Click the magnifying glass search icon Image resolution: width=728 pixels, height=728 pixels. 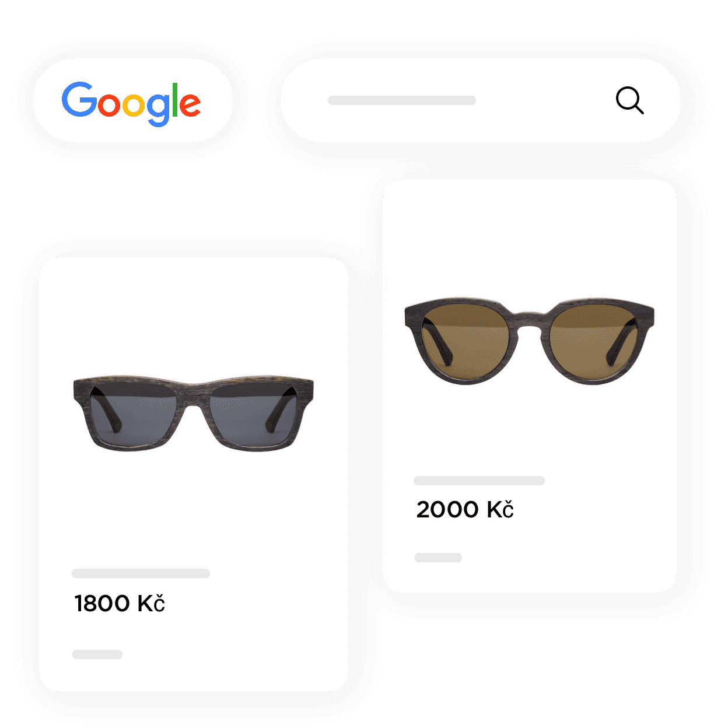(x=630, y=100)
